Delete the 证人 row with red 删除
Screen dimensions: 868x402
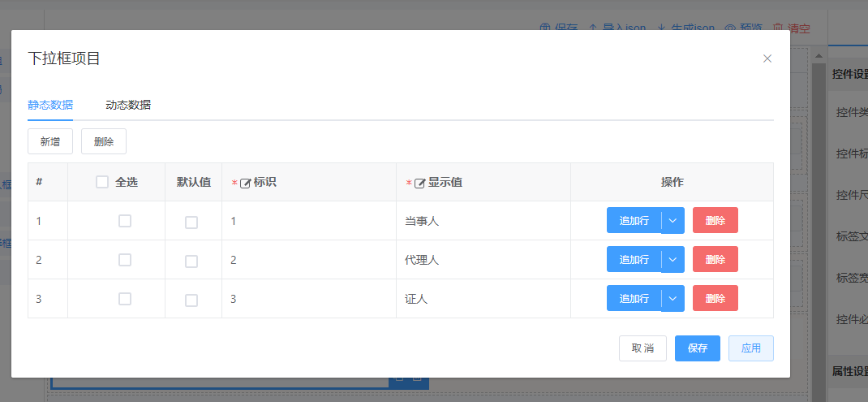coord(715,298)
